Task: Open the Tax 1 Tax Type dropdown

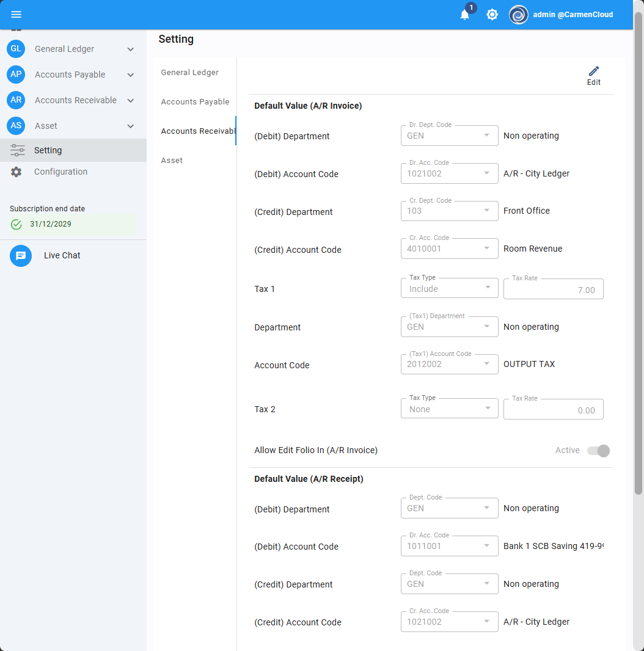Action: coord(449,289)
